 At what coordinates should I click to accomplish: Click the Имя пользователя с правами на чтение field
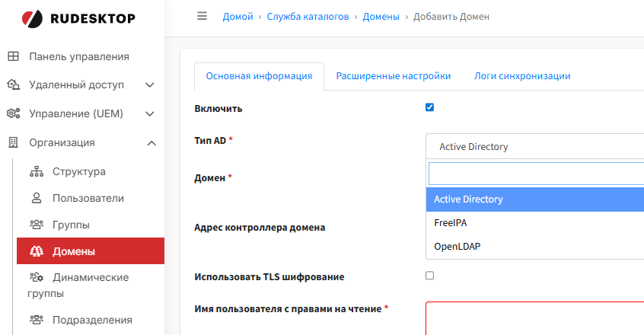click(534, 318)
